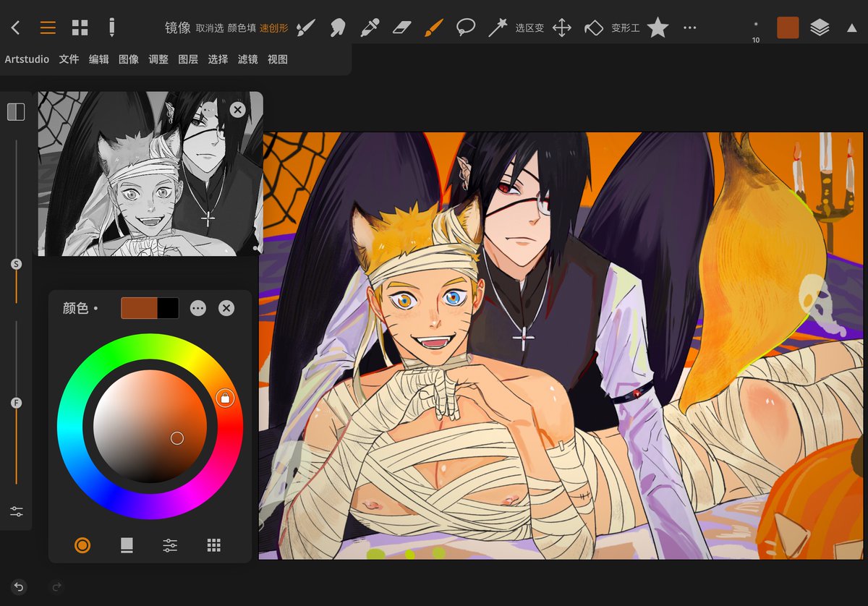Select the eraser tool
Viewport: 868px width, 606px height.
pyautogui.click(x=401, y=28)
